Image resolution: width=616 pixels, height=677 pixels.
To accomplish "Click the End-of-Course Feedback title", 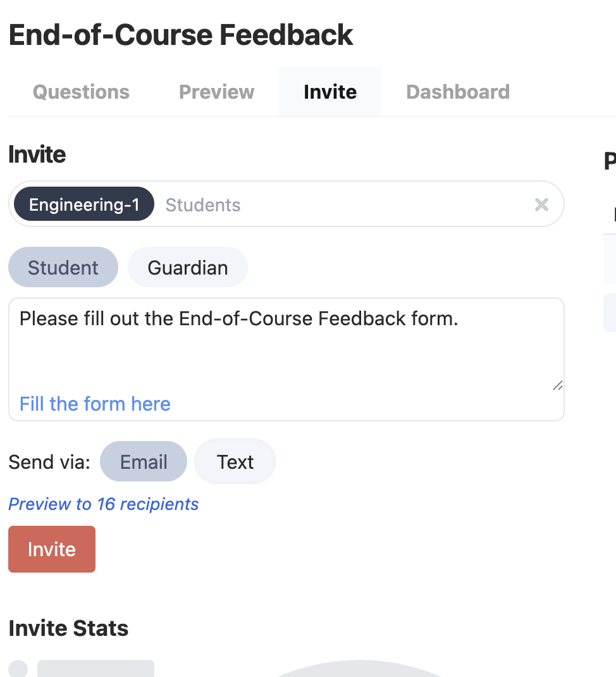I will pos(181,35).
